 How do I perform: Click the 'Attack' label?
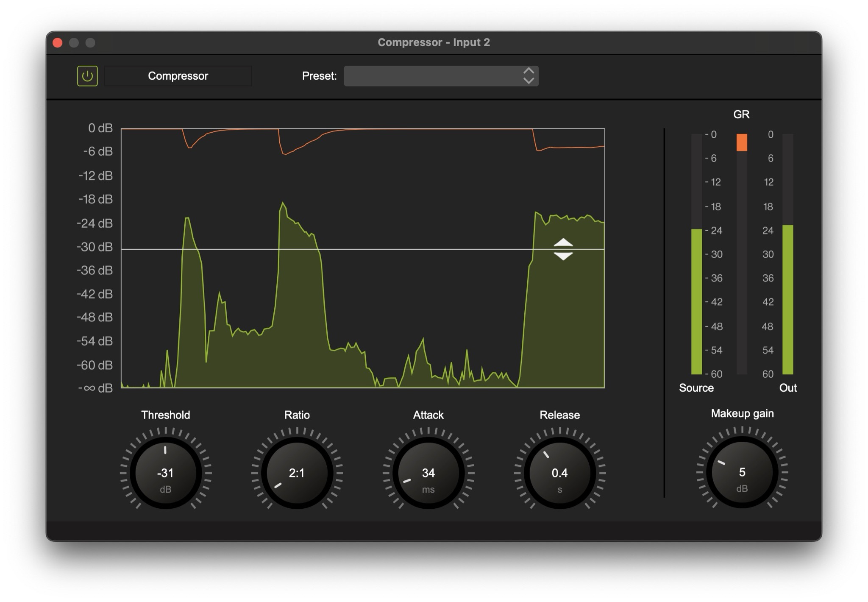pos(428,415)
